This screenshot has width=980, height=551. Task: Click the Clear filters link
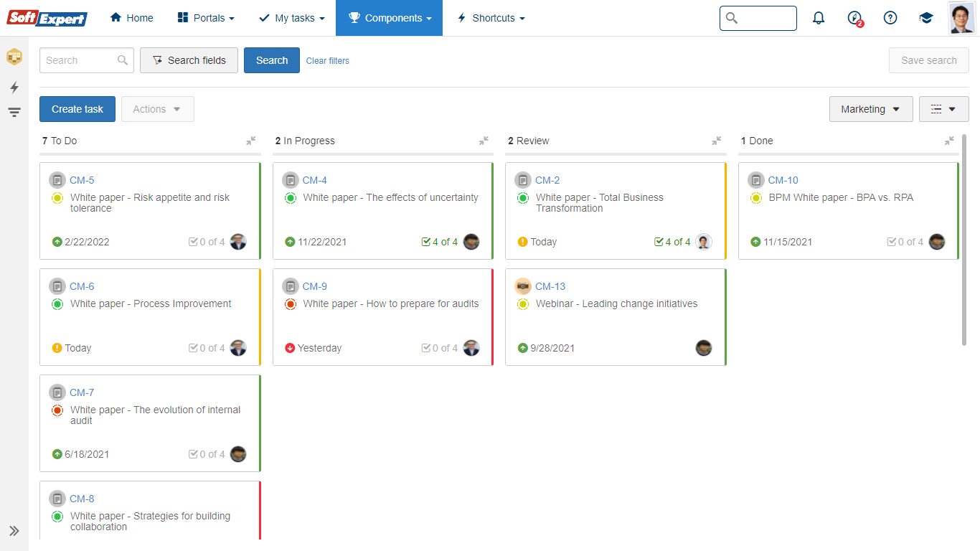(x=328, y=61)
